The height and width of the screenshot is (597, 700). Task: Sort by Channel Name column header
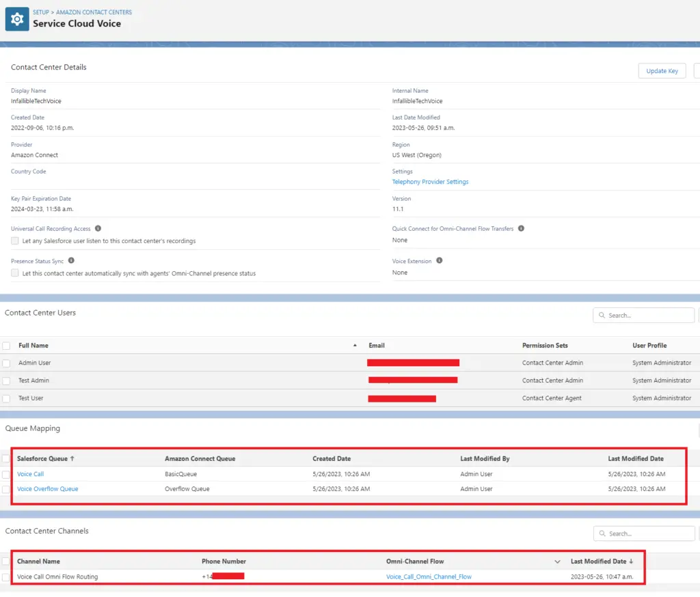pyautogui.click(x=38, y=561)
